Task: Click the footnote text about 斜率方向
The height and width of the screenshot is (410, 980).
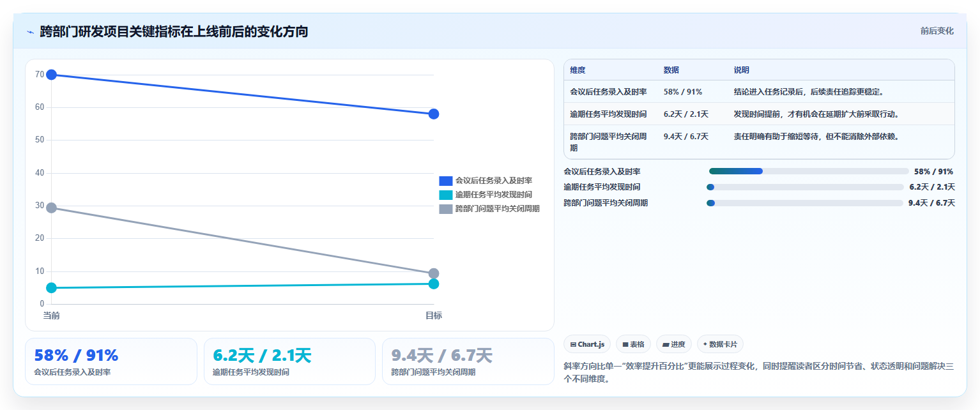Action: click(759, 373)
